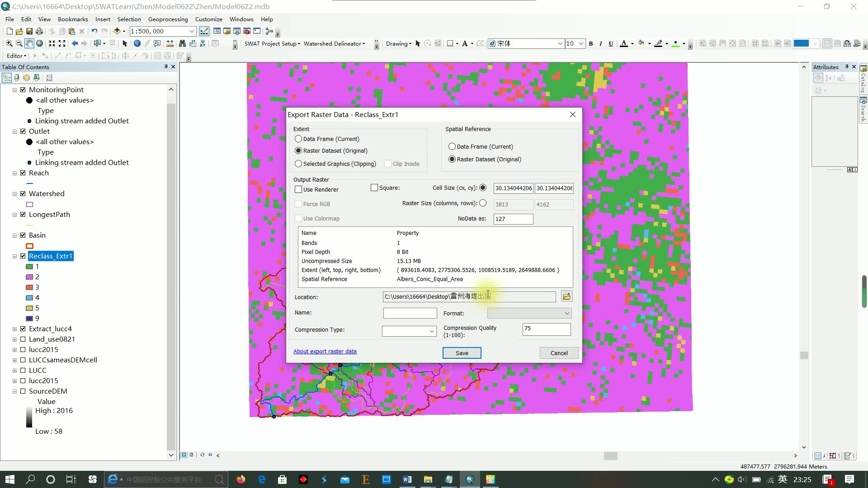Uncheck the Watershed layer visibility
The height and width of the screenshot is (488, 868).
(23, 193)
